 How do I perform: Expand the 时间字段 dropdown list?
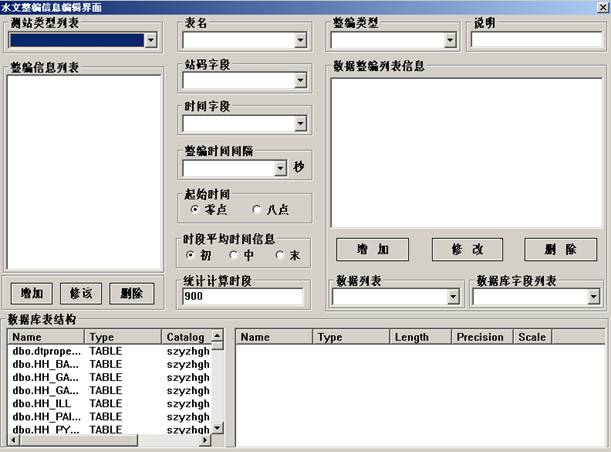300,124
